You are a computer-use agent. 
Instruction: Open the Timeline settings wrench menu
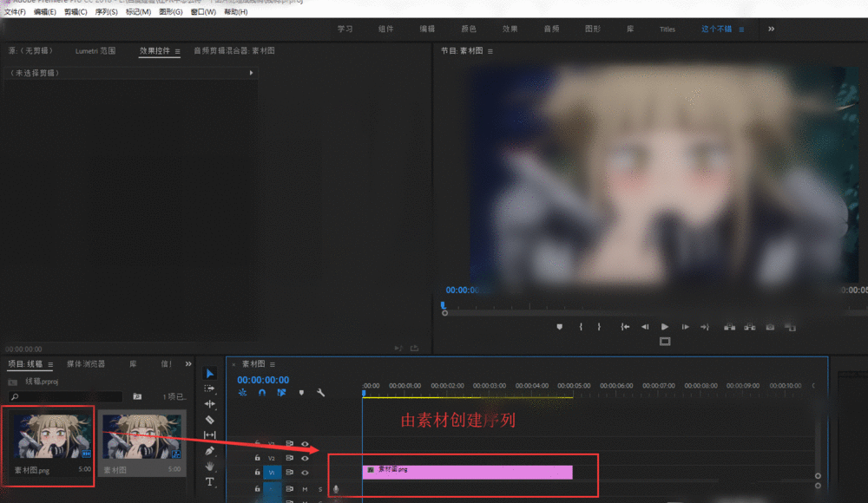(320, 392)
